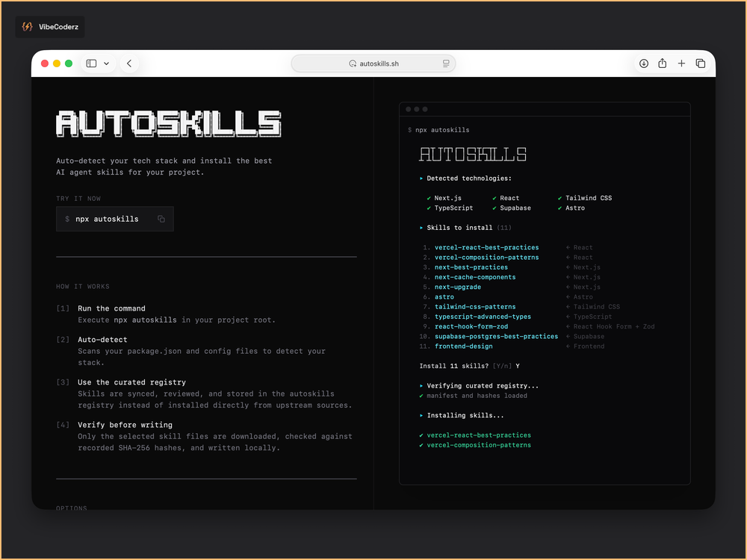Click 'React Hook Form + Zod' source label
This screenshot has width=747, height=560.
[613, 327]
